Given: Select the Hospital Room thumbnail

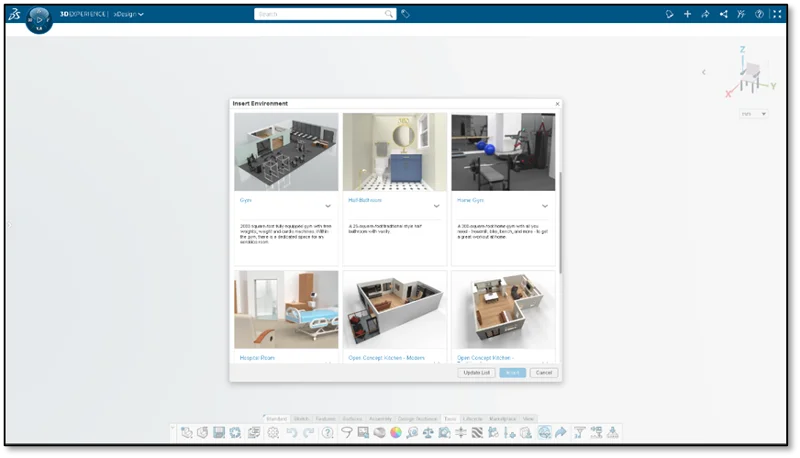Looking at the screenshot, I should point(286,309).
